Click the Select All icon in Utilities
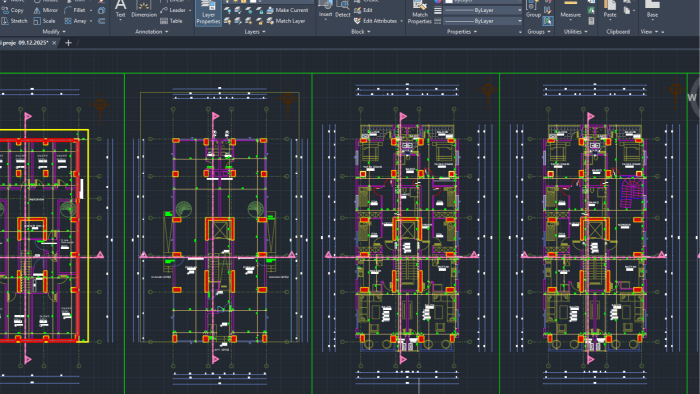The height and width of the screenshot is (394, 700). tap(591, 10)
